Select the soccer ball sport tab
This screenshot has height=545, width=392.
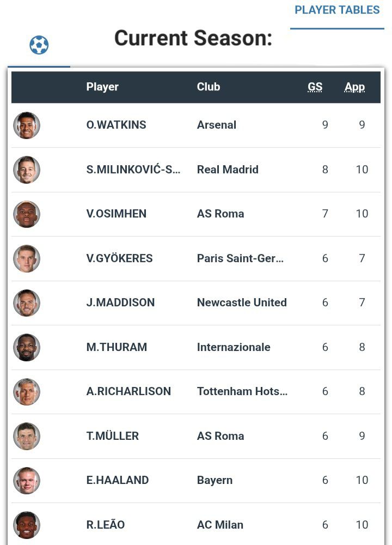click(x=39, y=45)
